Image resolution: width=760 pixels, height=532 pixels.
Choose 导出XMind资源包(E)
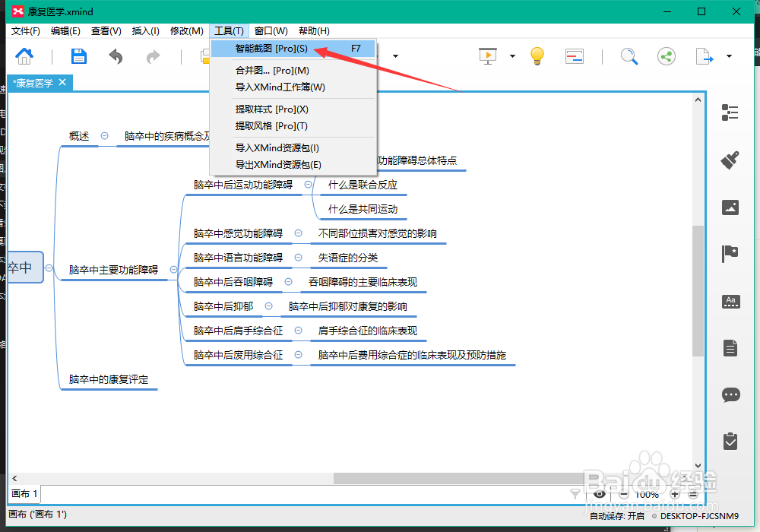tap(293, 165)
